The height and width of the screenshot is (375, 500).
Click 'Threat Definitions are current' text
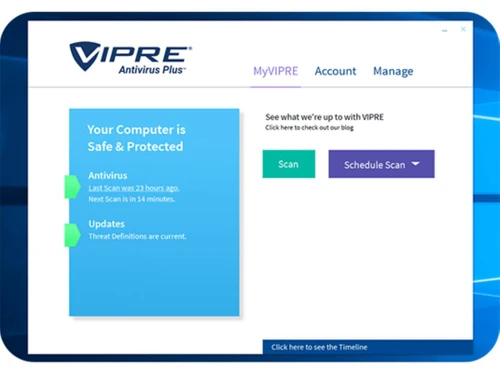[x=137, y=236]
